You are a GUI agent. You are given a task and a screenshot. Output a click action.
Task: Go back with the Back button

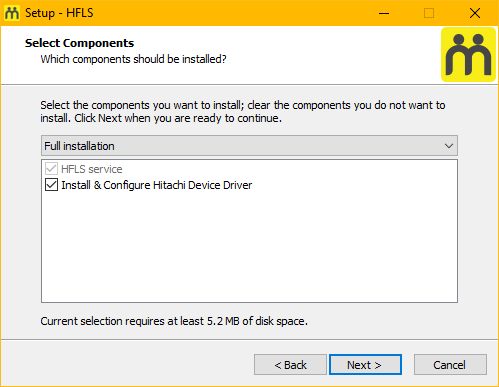coord(290,365)
